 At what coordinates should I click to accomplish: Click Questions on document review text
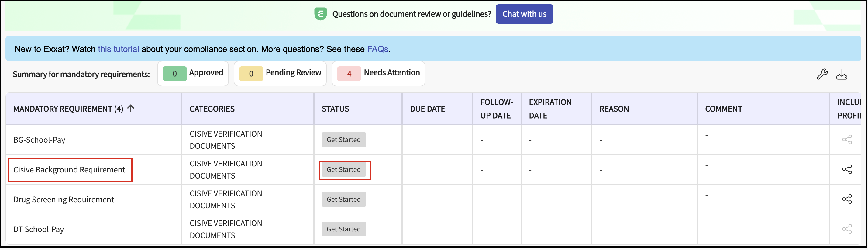tap(412, 14)
